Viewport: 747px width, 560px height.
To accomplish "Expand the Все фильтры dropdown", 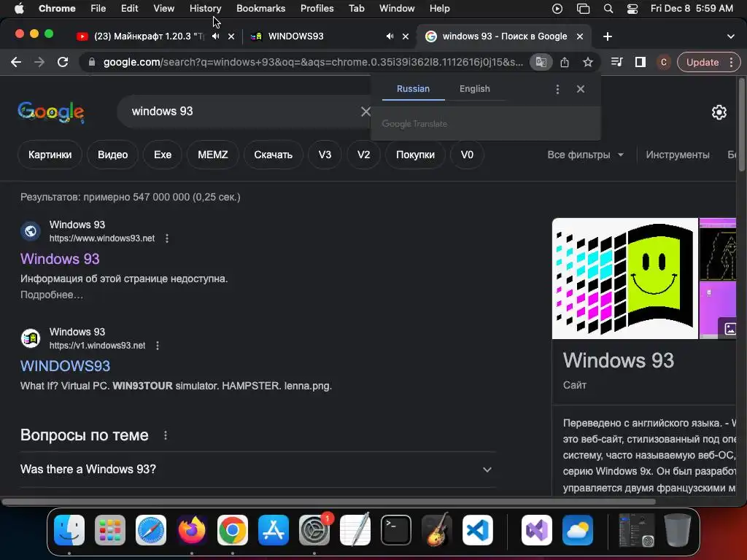I will [586, 155].
